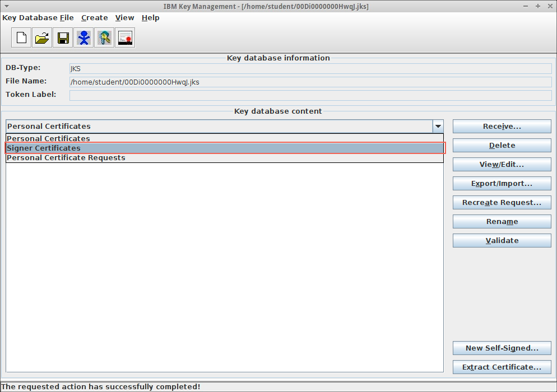This screenshot has height=392, width=557.
Task: Open the View menu
Action: [125, 18]
